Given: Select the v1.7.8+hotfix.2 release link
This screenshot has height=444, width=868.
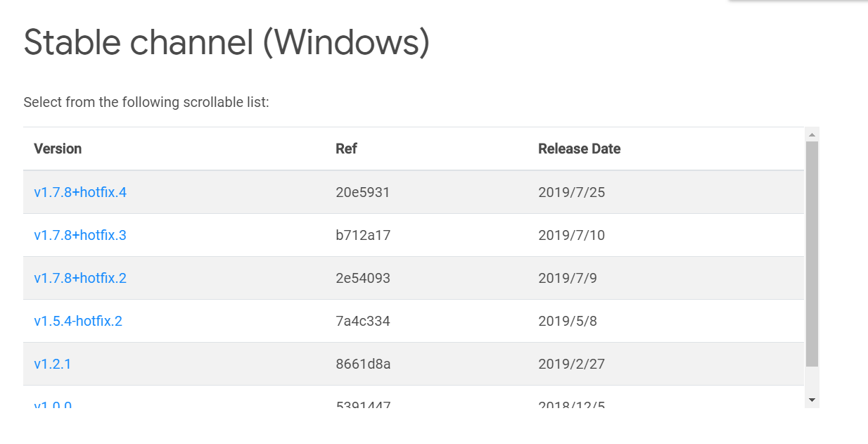Looking at the screenshot, I should tap(80, 278).
